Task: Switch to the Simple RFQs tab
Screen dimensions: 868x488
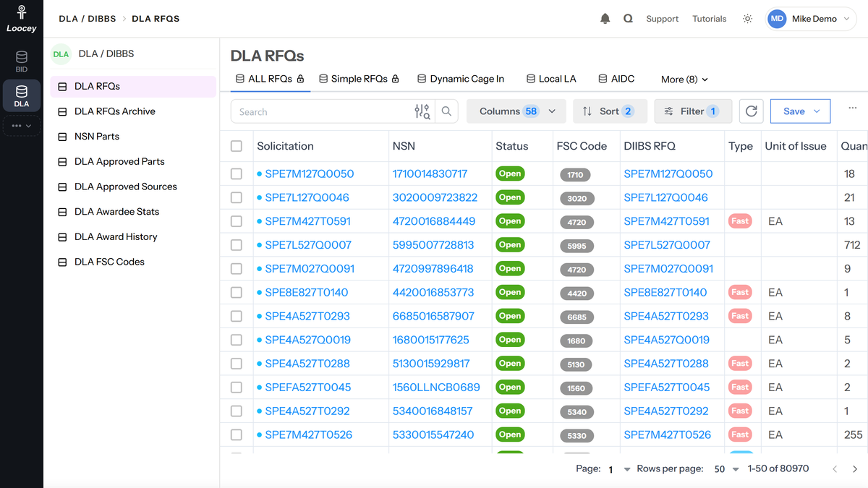Action: click(x=359, y=79)
